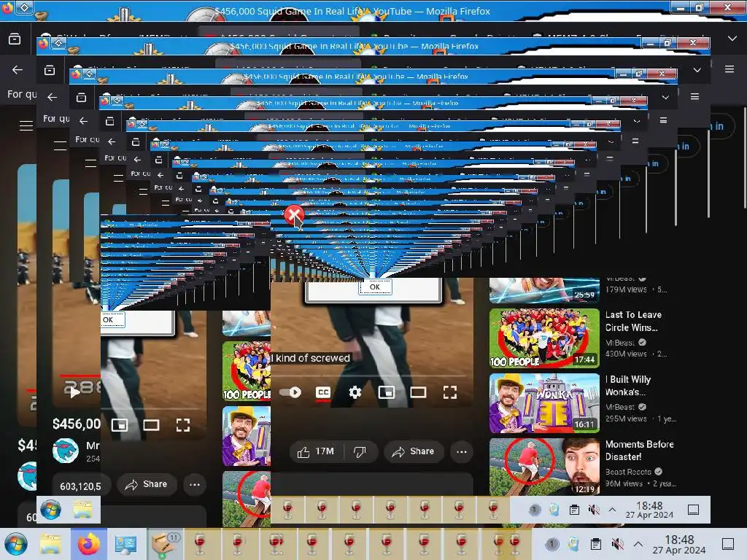The width and height of the screenshot is (747, 560).
Task: Click "Last To Leave Circle Wins..." title
Action: coord(633,321)
